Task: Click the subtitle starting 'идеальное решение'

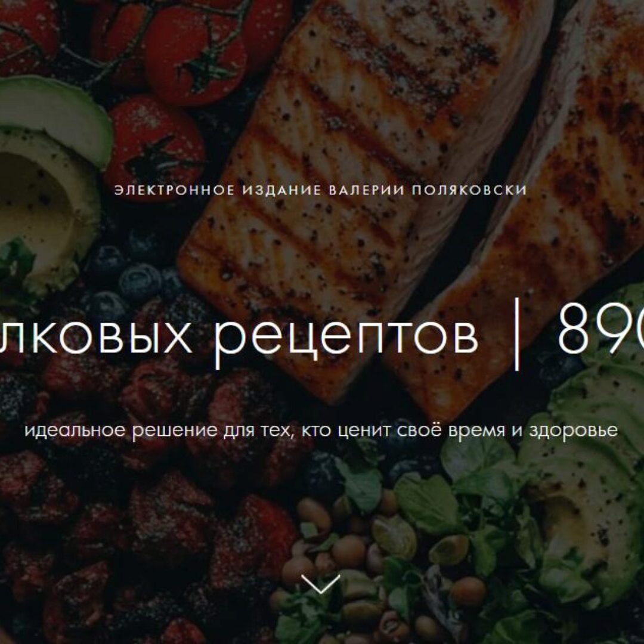Action: coord(321,431)
